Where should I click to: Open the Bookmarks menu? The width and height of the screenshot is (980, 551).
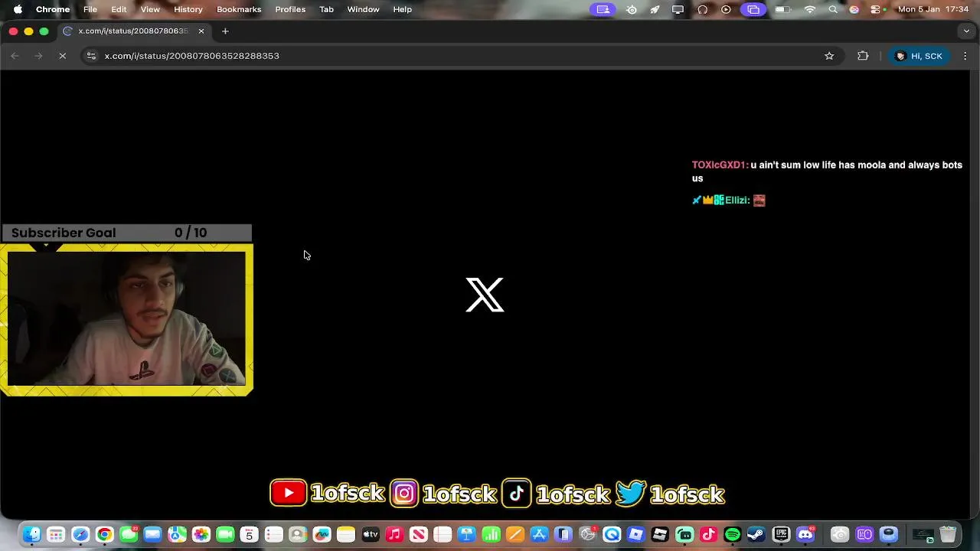[x=239, y=9]
